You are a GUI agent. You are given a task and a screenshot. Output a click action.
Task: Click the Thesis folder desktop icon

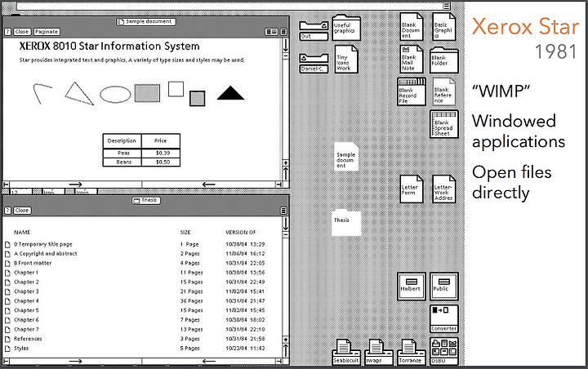point(346,222)
